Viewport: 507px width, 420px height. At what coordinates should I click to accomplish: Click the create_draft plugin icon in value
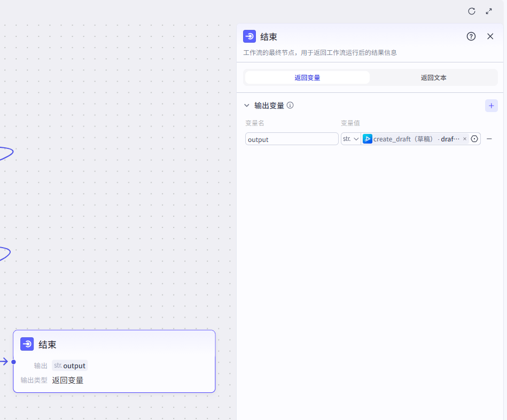point(368,139)
